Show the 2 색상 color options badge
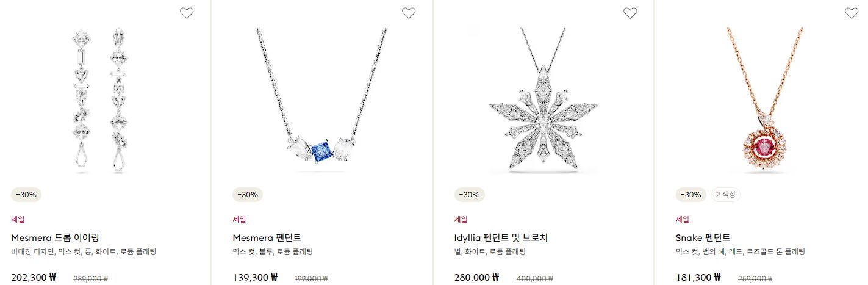Image resolution: width=868 pixels, height=285 pixels. [726, 195]
